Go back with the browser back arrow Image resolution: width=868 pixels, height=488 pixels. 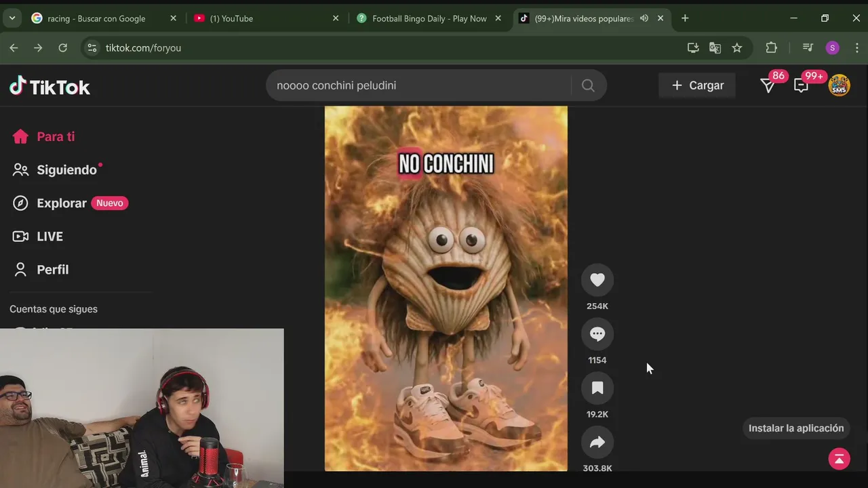coord(14,47)
